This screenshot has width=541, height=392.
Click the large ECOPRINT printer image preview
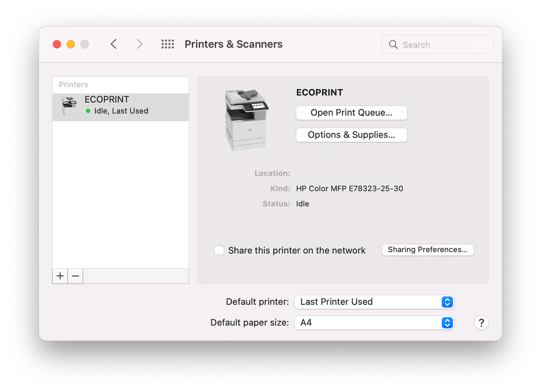coord(247,119)
